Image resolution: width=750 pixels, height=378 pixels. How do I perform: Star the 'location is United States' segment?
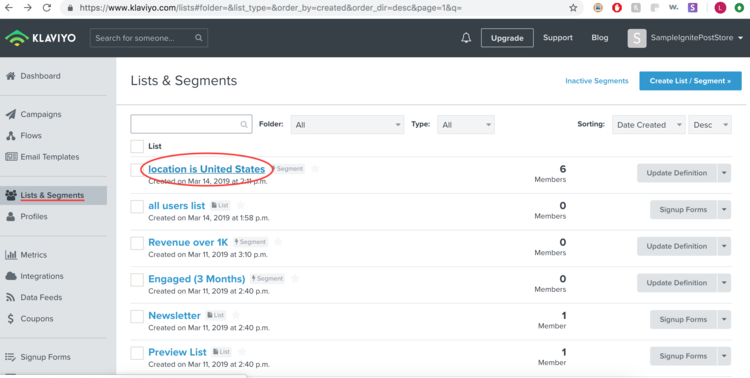315,168
